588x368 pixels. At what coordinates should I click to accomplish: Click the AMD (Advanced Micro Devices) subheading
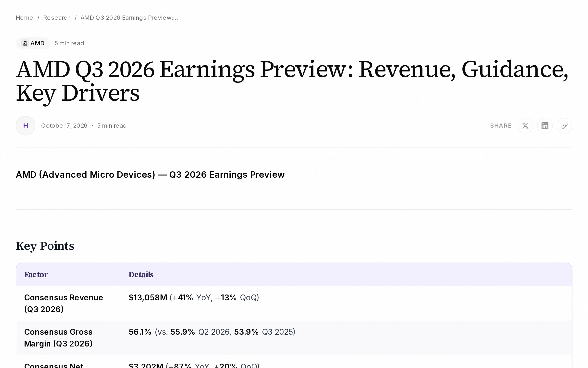(x=150, y=174)
